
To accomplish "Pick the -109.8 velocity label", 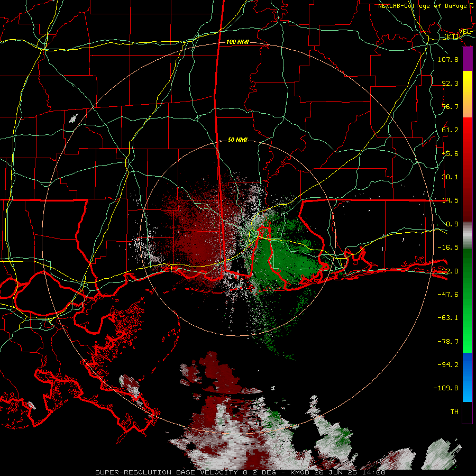I will tap(446, 388).
